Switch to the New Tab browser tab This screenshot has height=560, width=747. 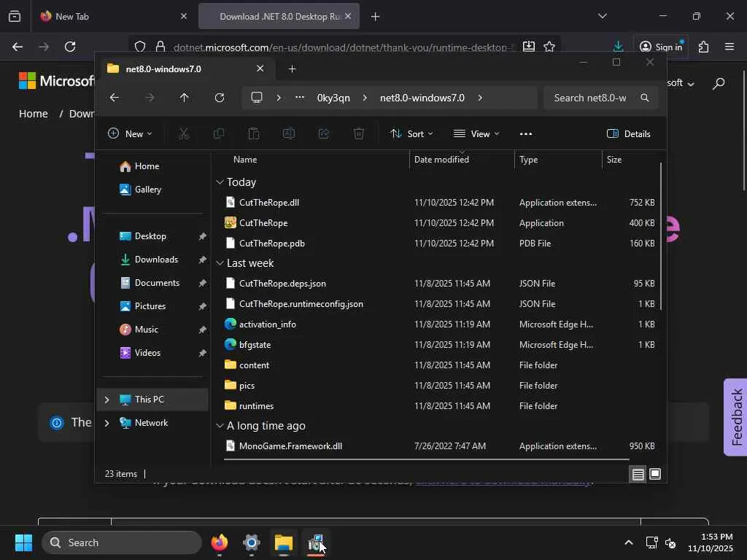pyautogui.click(x=113, y=16)
